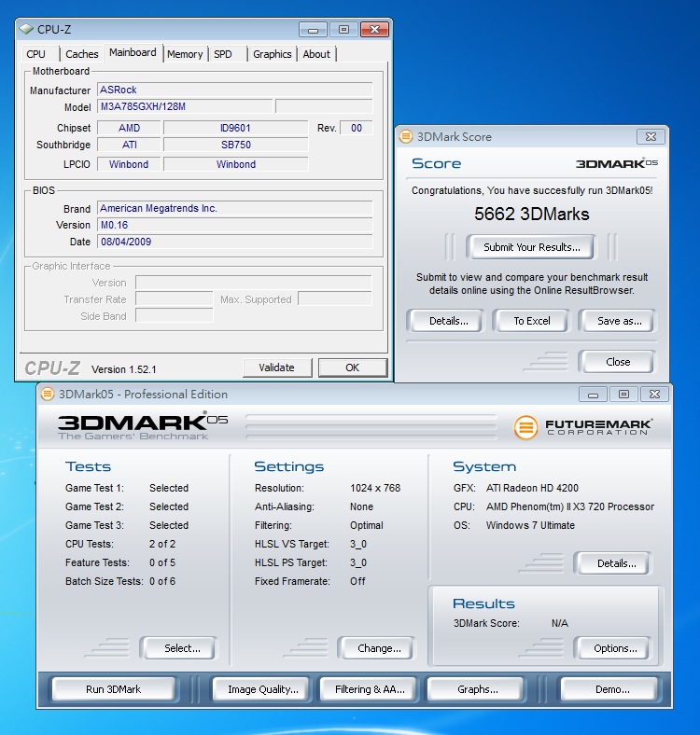
Task: Close the 3DMark05 main window
Action: (654, 395)
